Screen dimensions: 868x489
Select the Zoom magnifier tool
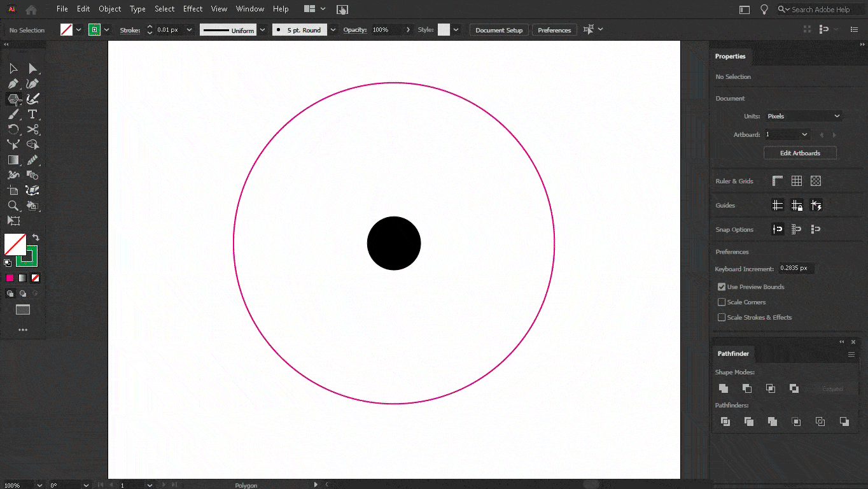(x=13, y=206)
